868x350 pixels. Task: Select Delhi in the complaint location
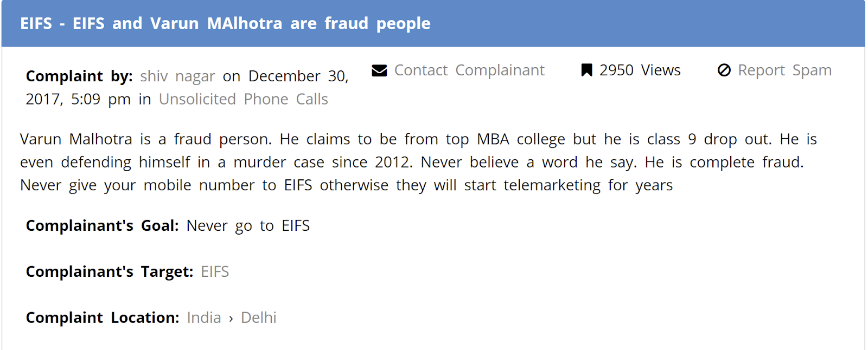[x=258, y=318]
